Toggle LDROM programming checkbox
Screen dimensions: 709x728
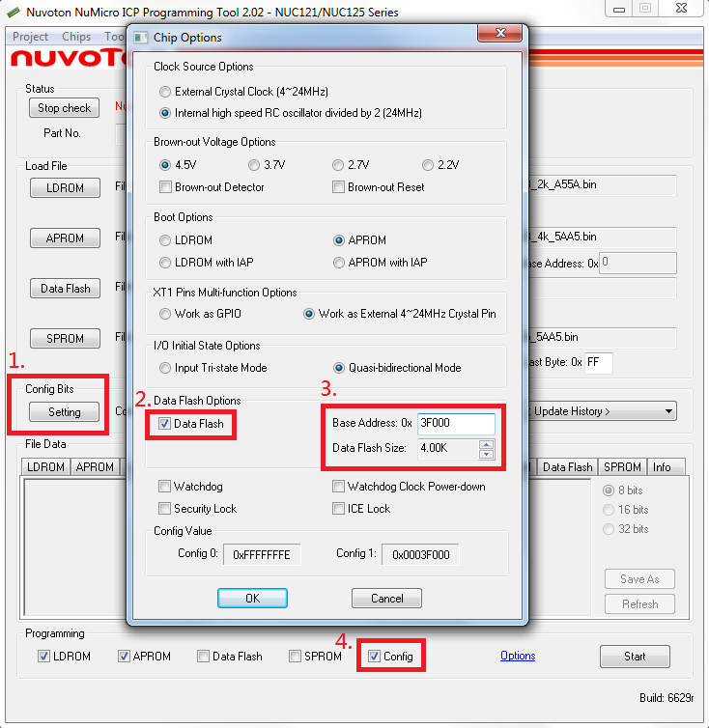(x=43, y=656)
